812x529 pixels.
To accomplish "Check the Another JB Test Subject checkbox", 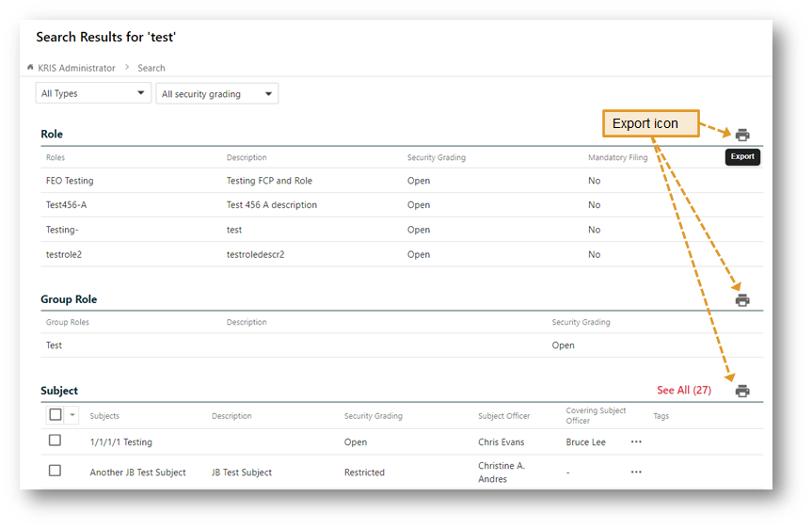I will 55,471.
